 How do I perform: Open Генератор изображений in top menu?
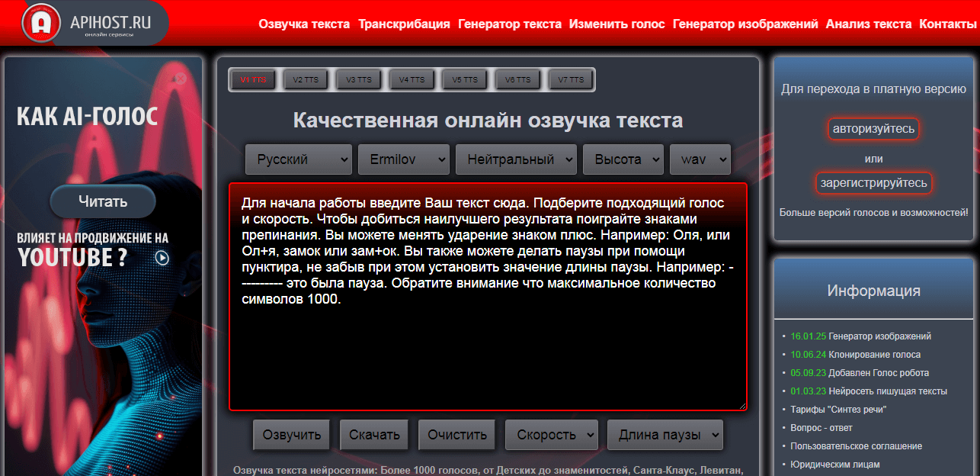pos(745,24)
